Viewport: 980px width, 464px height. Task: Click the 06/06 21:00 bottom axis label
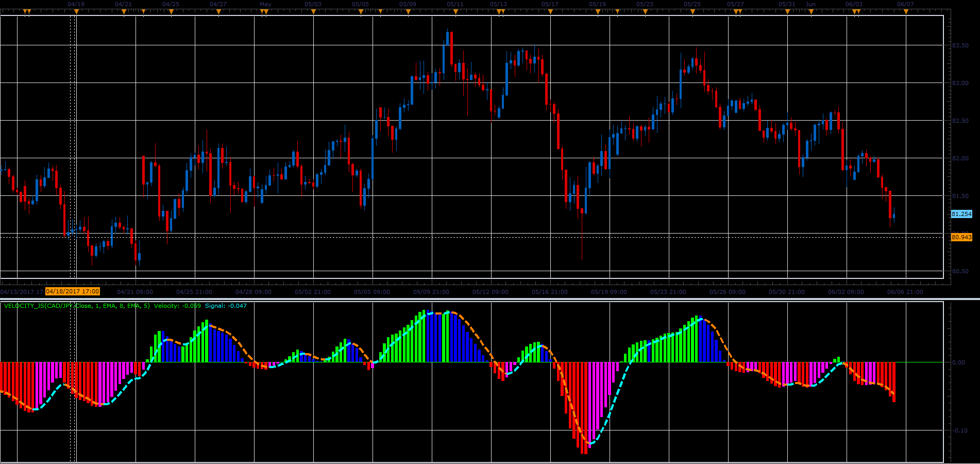[x=905, y=292]
